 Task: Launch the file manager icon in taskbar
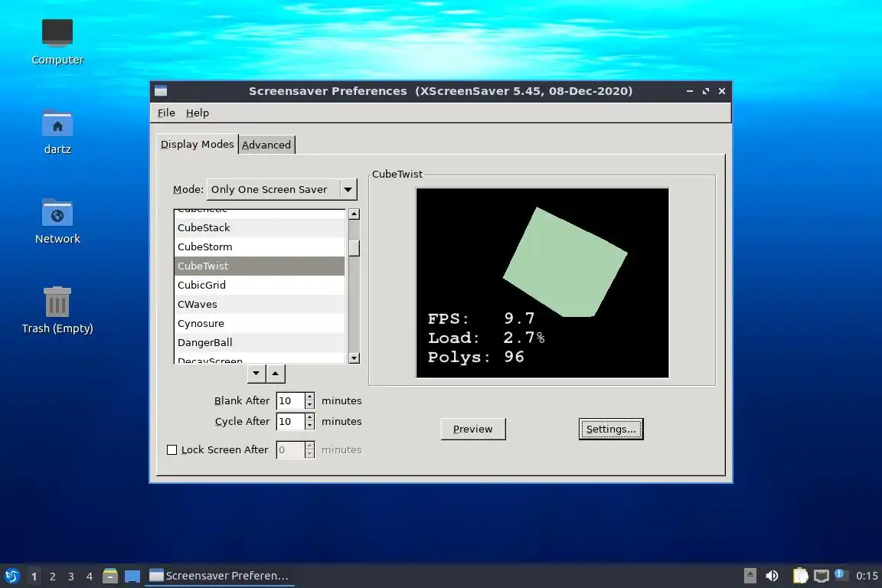tap(110, 576)
